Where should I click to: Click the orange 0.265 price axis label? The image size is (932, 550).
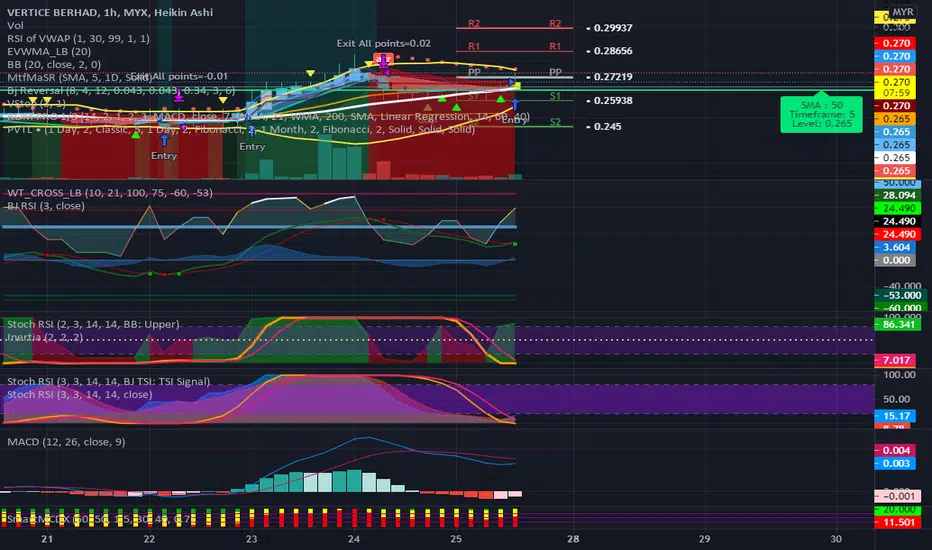(896, 119)
